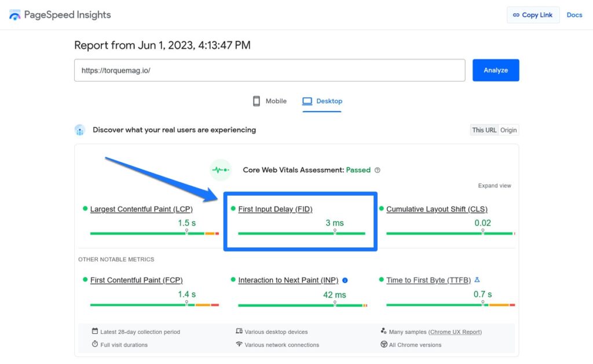
Task: Click the help icon next to Passed
Action: (377, 170)
